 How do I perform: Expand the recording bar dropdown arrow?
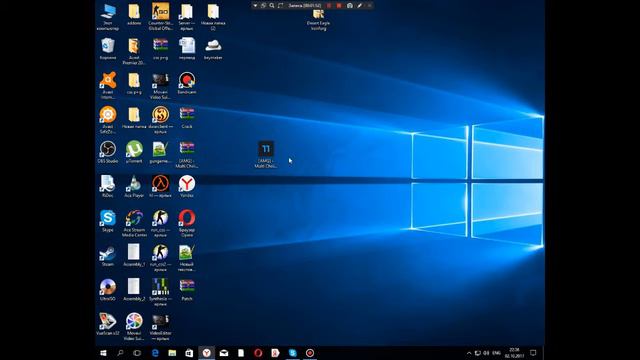pos(255,6)
